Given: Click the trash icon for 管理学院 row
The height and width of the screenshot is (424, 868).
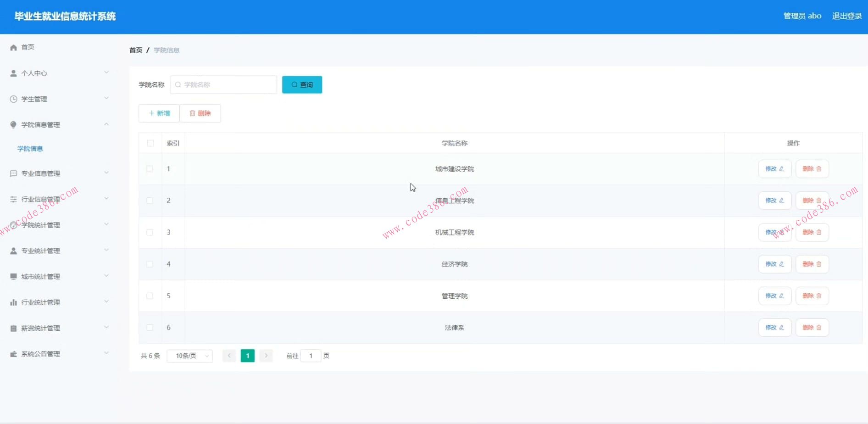Looking at the screenshot, I should [819, 296].
